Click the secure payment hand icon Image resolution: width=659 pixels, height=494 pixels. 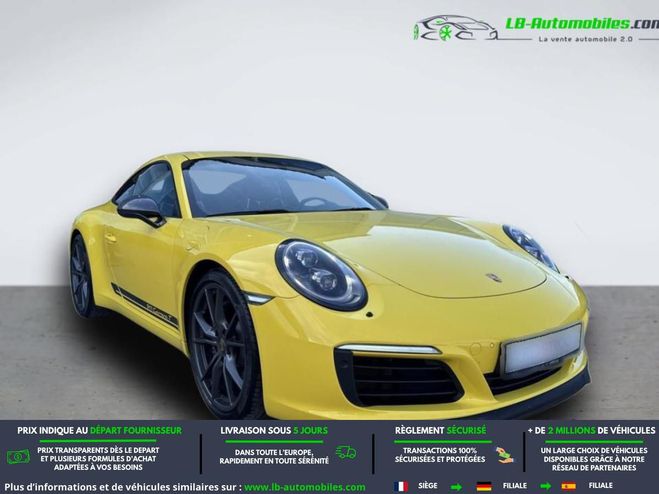pyautogui.click(x=504, y=455)
